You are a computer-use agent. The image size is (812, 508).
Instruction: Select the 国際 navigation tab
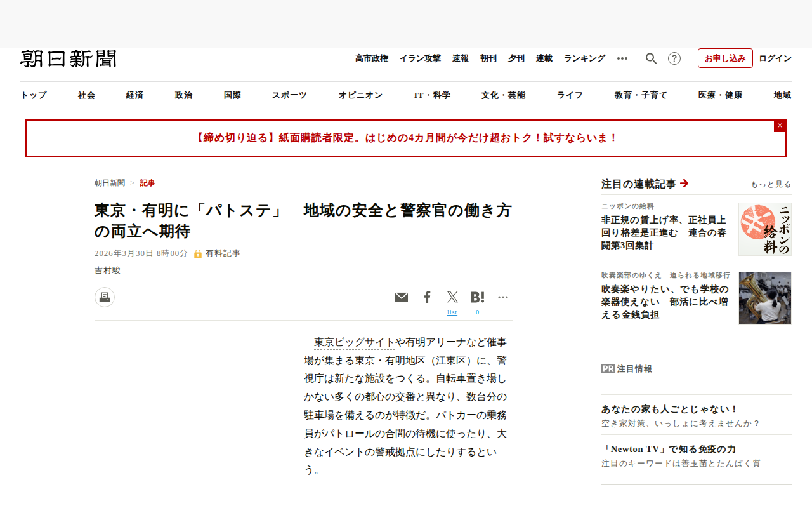coord(232,95)
